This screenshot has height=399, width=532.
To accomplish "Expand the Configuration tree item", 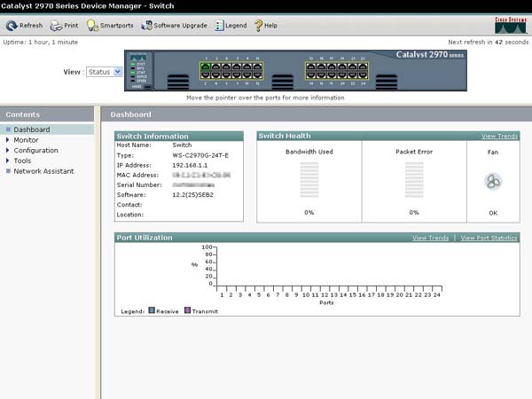I will tap(7, 151).
